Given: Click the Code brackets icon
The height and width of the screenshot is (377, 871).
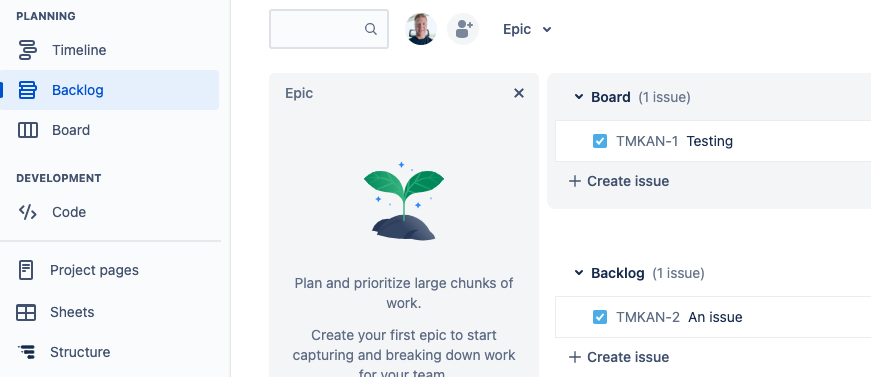Looking at the screenshot, I should [27, 212].
